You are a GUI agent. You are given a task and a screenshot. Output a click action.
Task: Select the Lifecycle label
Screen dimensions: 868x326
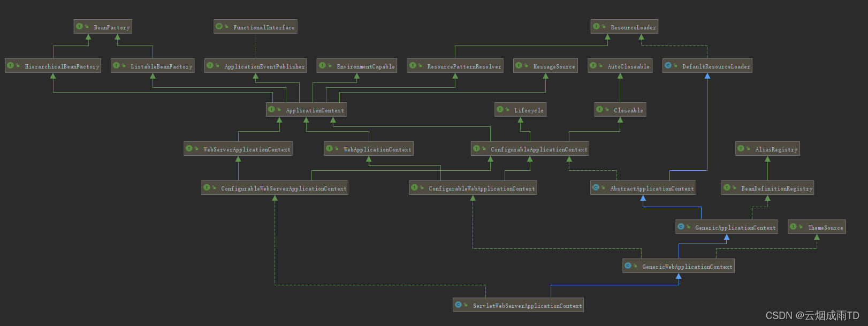(529, 110)
